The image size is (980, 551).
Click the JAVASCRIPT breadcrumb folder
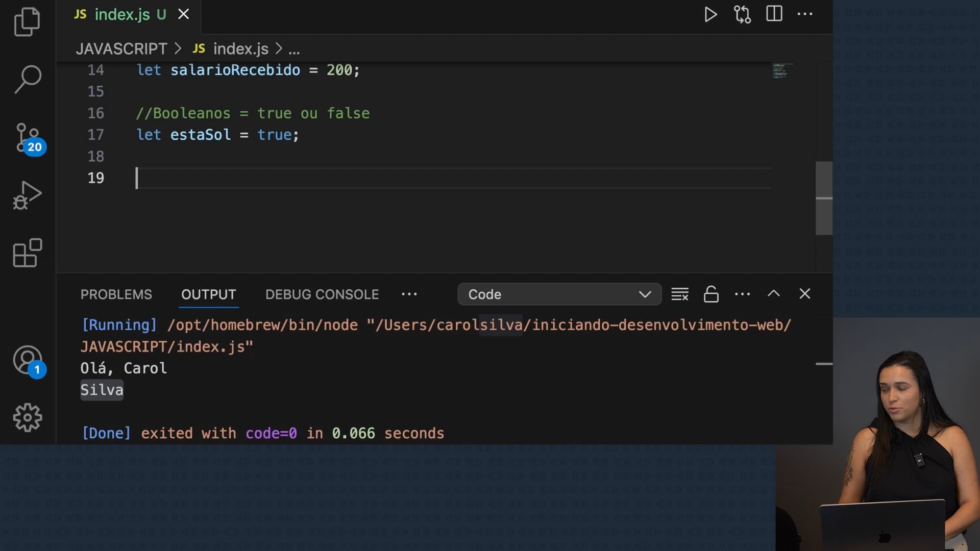pos(121,49)
